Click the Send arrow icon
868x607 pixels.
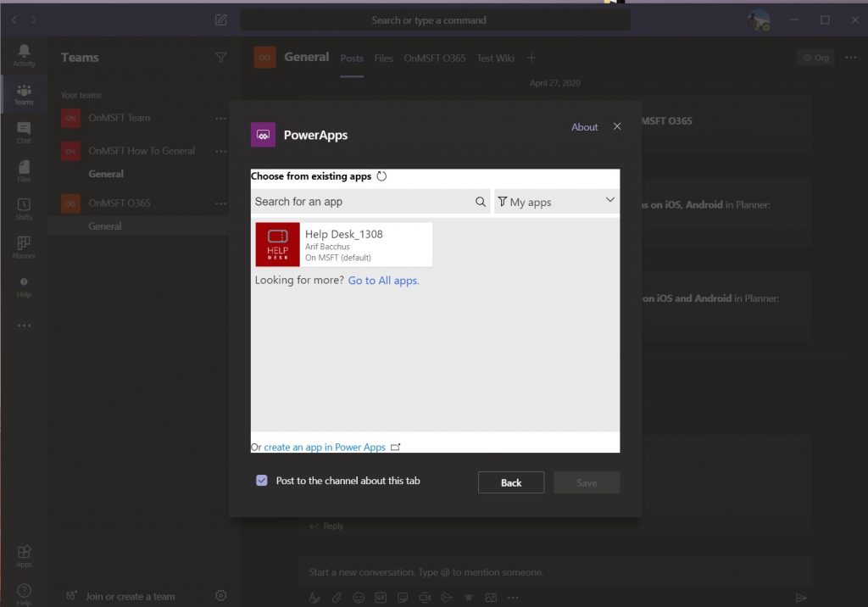coord(800,598)
